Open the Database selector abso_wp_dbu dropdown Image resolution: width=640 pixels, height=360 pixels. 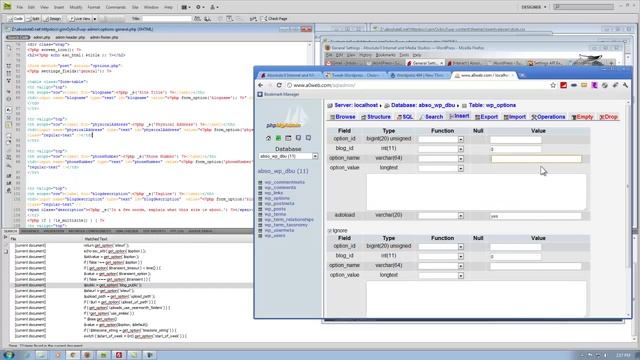[288, 156]
